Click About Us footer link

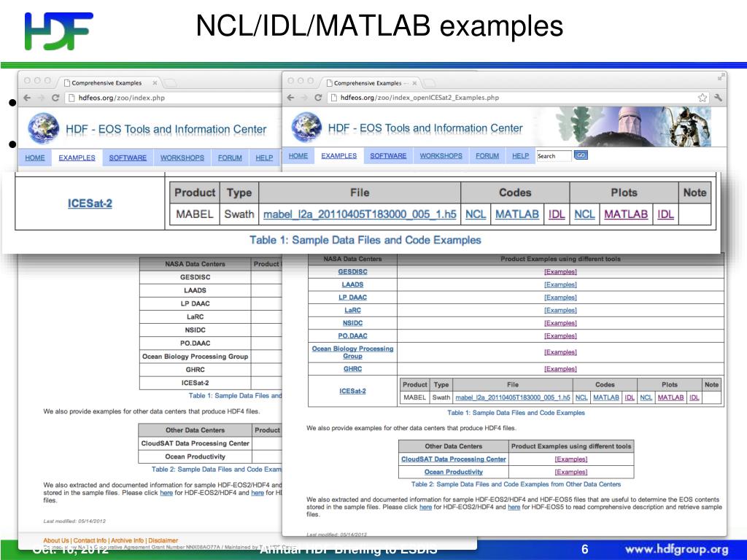[56, 540]
